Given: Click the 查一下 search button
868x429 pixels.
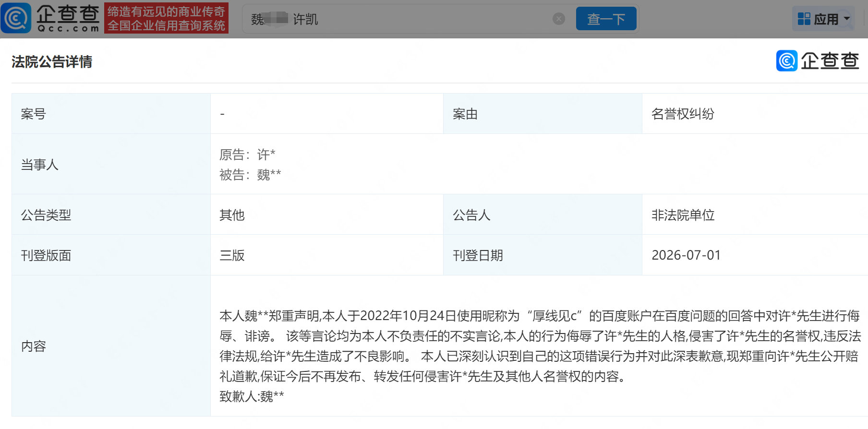Looking at the screenshot, I should [x=606, y=19].
